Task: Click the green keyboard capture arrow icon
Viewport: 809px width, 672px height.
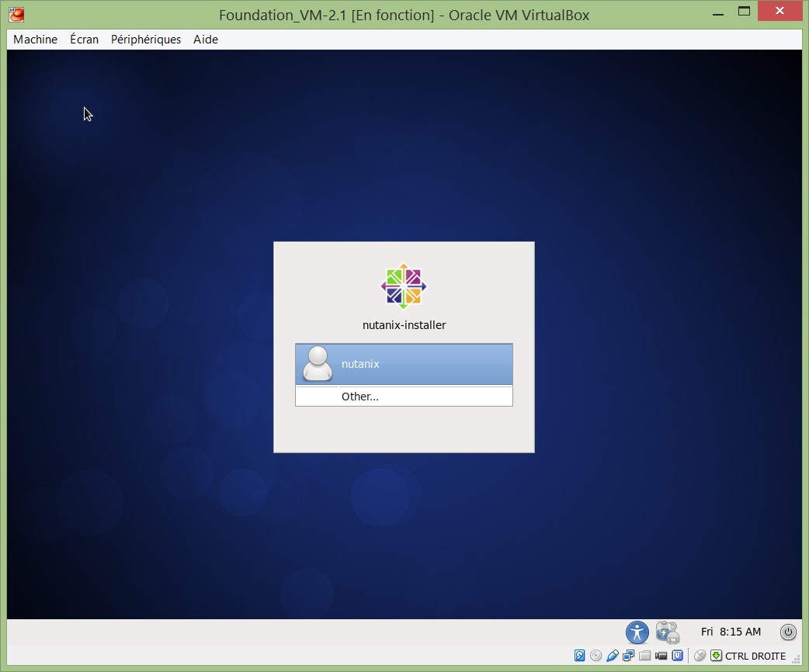Action: (716, 656)
